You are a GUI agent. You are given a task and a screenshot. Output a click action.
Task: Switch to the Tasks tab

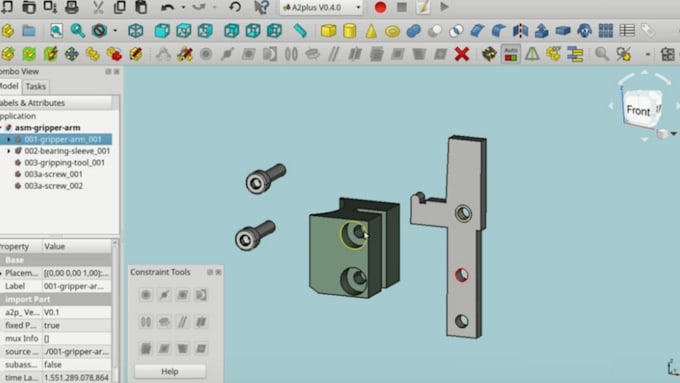tap(36, 86)
